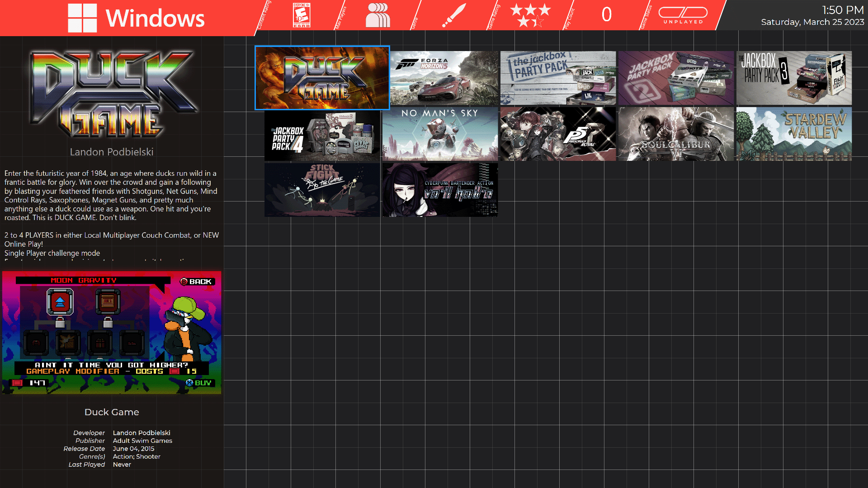Click the Publisher value Adult Swim Games
Screen dimensions: 868x488
(142, 441)
